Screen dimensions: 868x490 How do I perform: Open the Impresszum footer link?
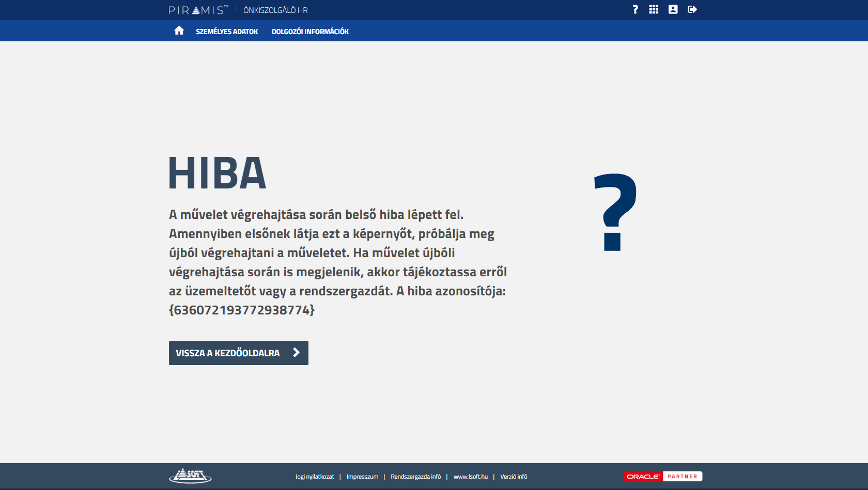[362, 477]
